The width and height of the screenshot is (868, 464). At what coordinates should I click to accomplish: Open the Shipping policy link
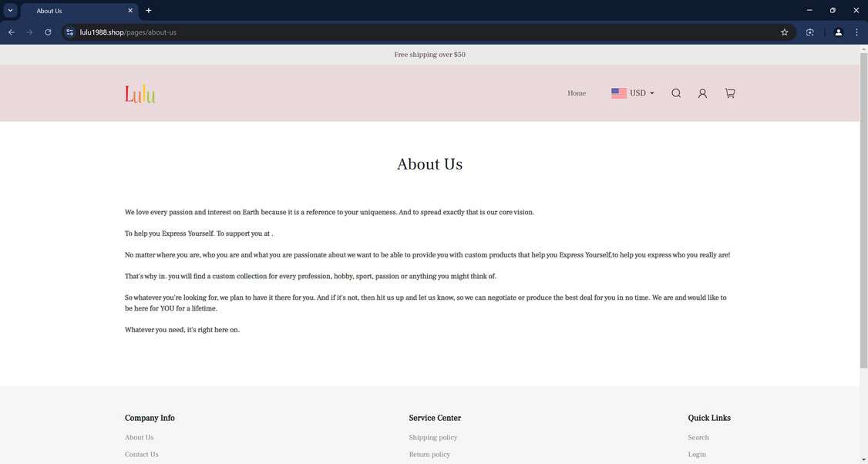point(433,438)
